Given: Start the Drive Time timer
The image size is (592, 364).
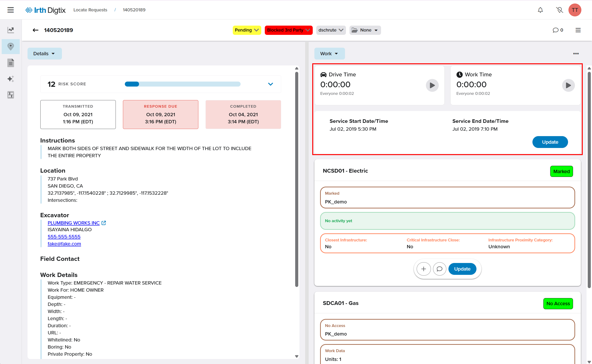Looking at the screenshot, I should (432, 85).
